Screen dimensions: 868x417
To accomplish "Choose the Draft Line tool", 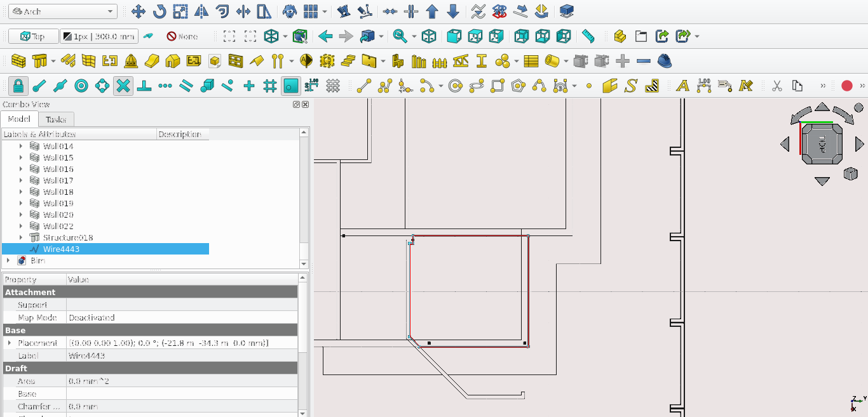I will pos(364,86).
